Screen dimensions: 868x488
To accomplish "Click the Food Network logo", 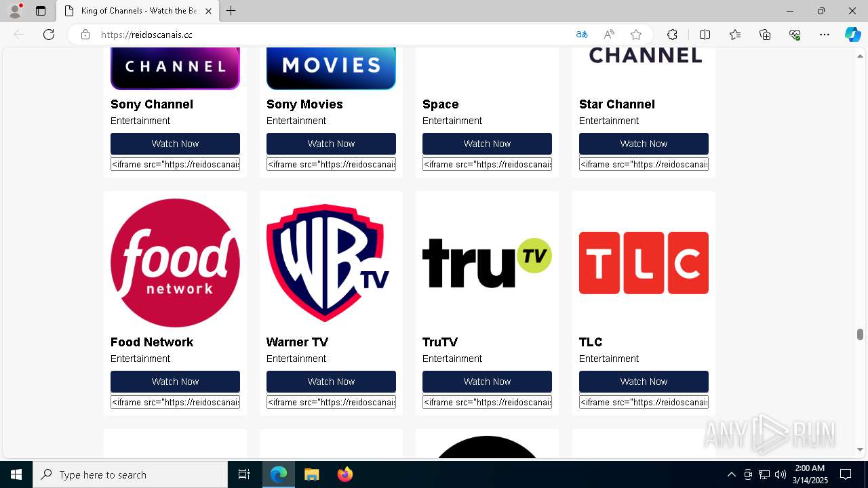I will click(x=175, y=263).
